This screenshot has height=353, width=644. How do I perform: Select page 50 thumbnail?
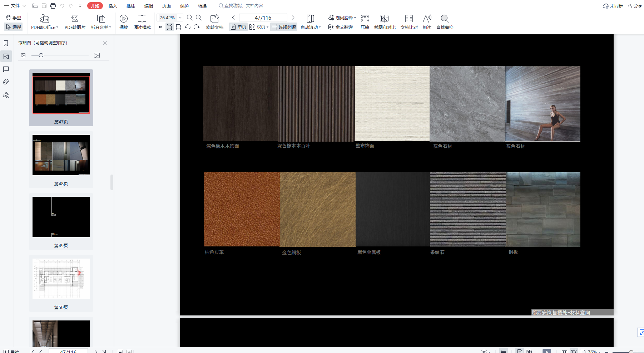coord(61,283)
